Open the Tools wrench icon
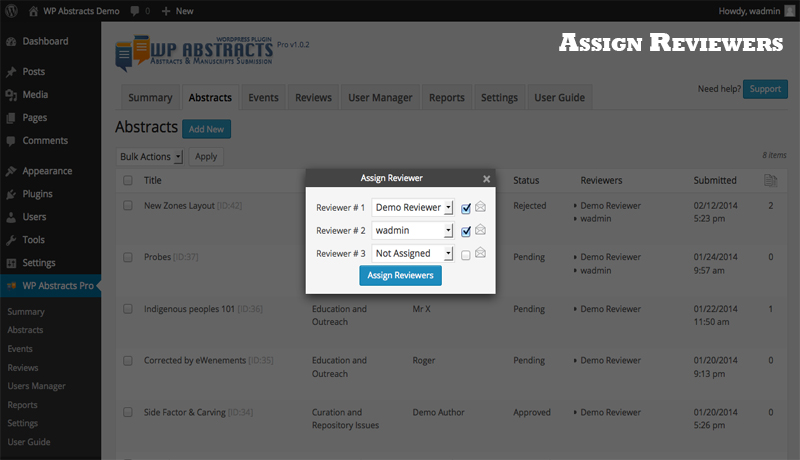800x460 pixels. tap(11, 240)
